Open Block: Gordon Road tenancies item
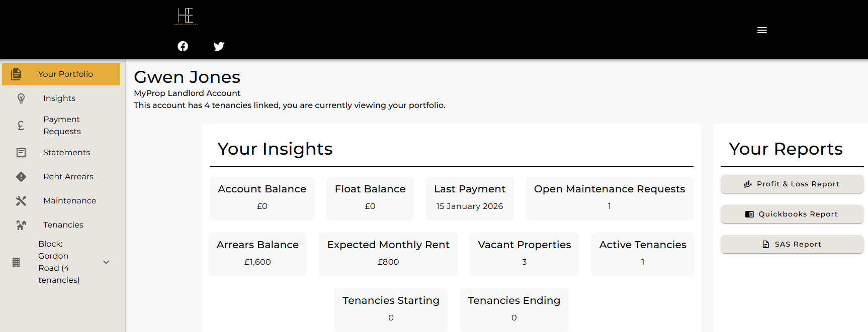This screenshot has height=332, width=868. point(58,262)
